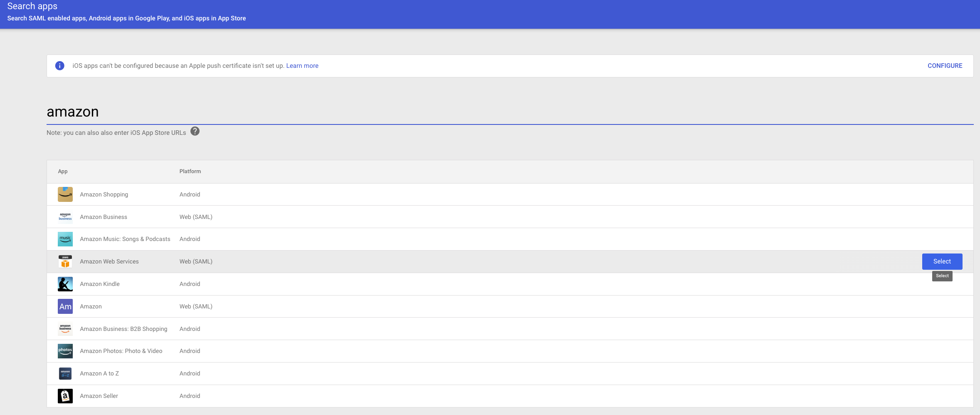Click the Platform column header

[x=190, y=171]
